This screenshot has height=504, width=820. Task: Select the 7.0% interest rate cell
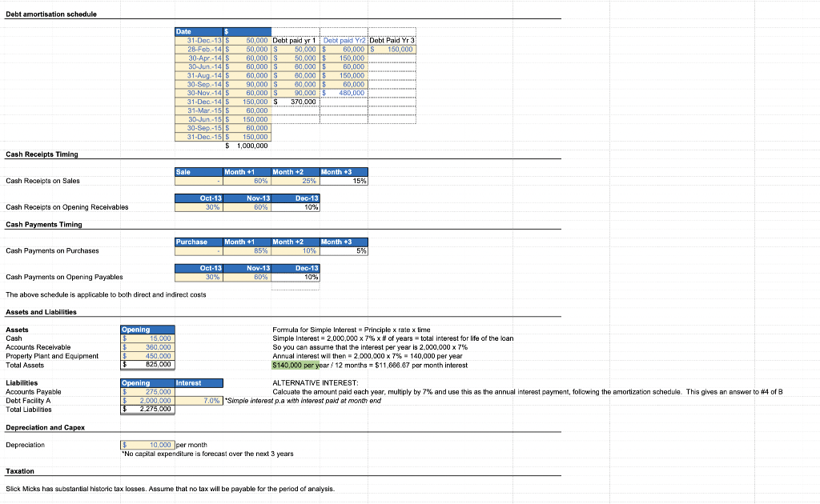click(x=199, y=401)
